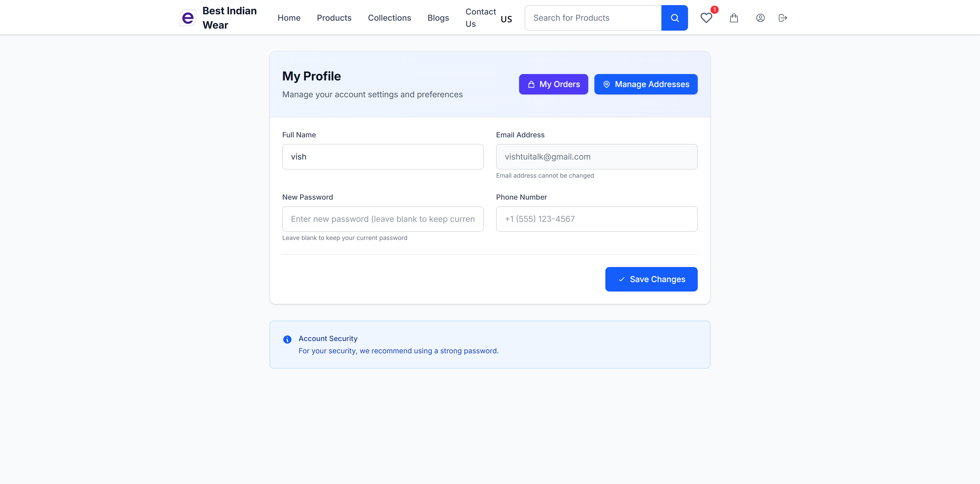This screenshot has width=980, height=484.
Task: Click the user account icon
Action: tap(760, 18)
